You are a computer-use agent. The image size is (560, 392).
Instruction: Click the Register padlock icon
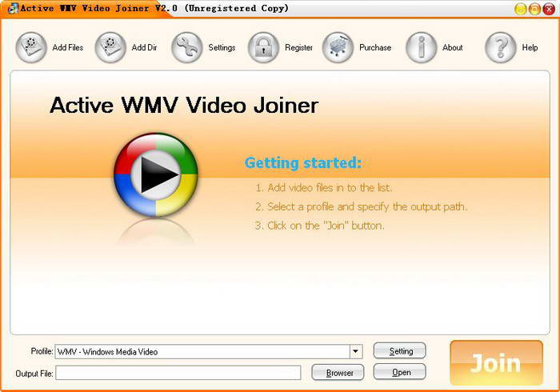tap(263, 47)
